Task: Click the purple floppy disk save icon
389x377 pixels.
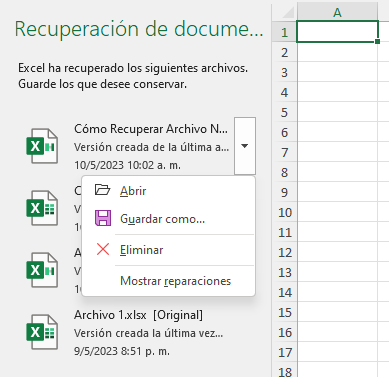Action: 103,218
